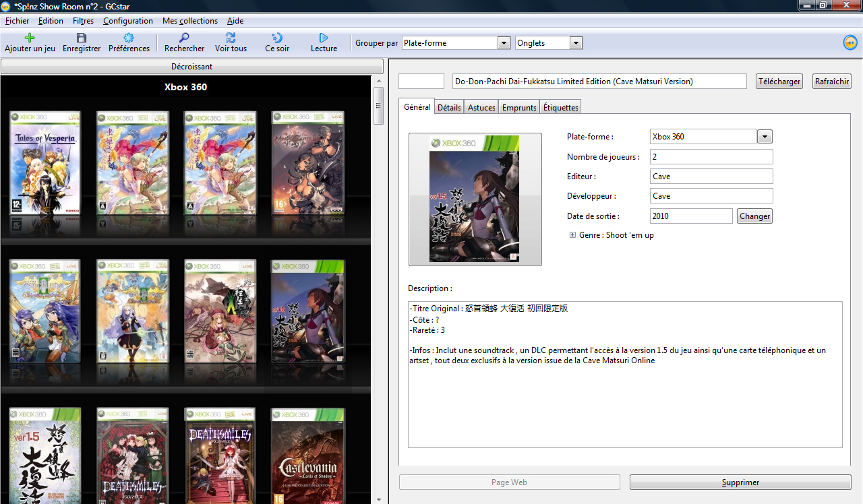Click the GCstar title bar application icon
Viewport: 863px width, 504px height.
(x=7, y=5)
